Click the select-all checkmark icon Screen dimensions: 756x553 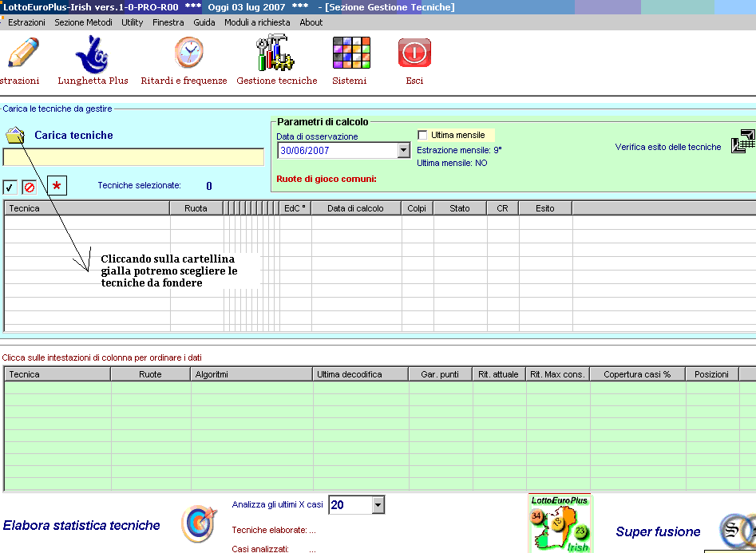point(10,187)
